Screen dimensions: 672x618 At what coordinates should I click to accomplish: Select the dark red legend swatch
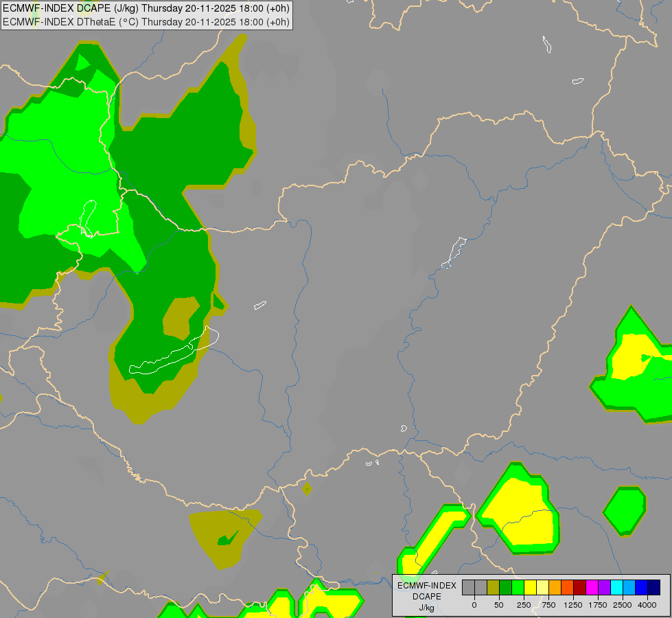click(580, 588)
